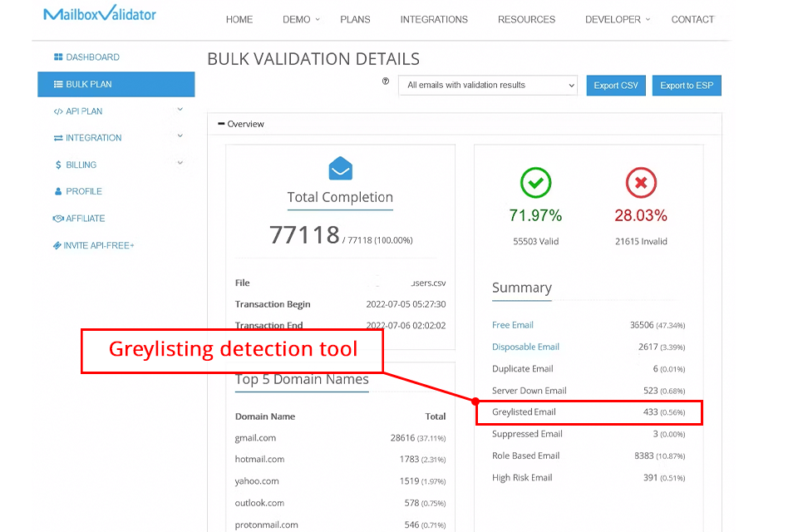Open API PLAN in the sidebar
Screen dimensions: 798x532
pos(84,111)
